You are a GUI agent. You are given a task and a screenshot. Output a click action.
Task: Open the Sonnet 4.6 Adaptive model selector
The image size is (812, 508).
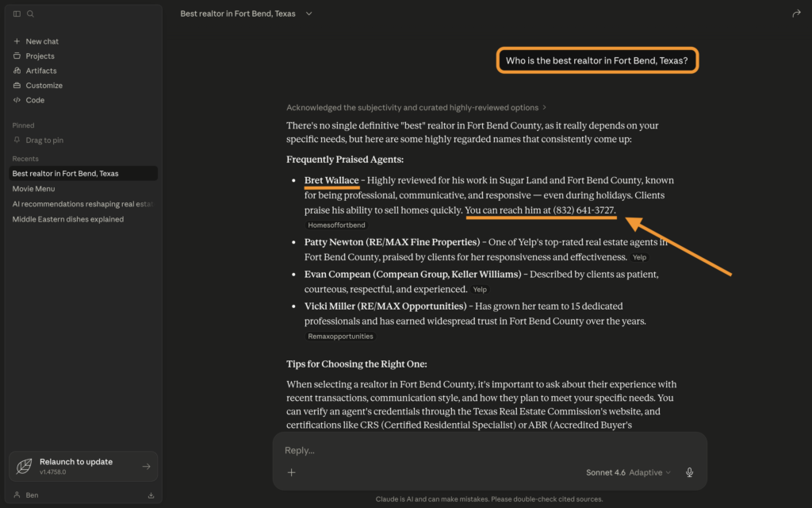628,472
